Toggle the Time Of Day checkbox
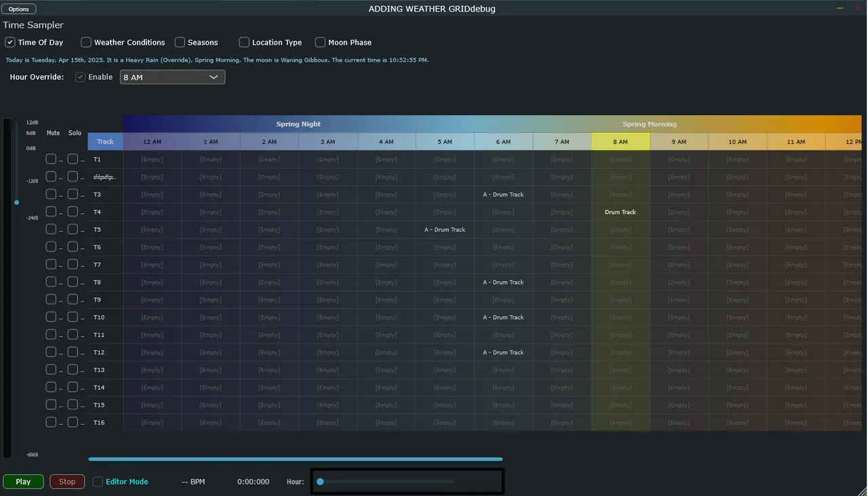Viewport: 868px width, 496px height. tap(10, 42)
